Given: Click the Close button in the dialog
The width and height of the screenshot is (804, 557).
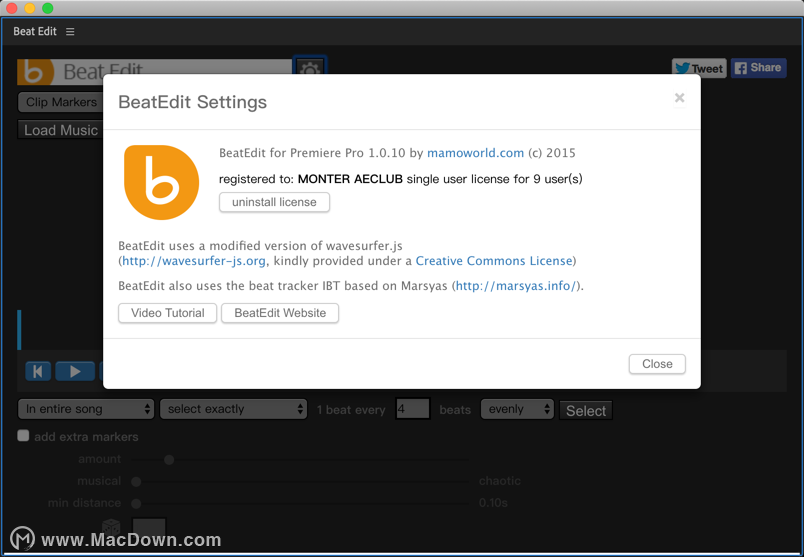Looking at the screenshot, I should coord(657,364).
